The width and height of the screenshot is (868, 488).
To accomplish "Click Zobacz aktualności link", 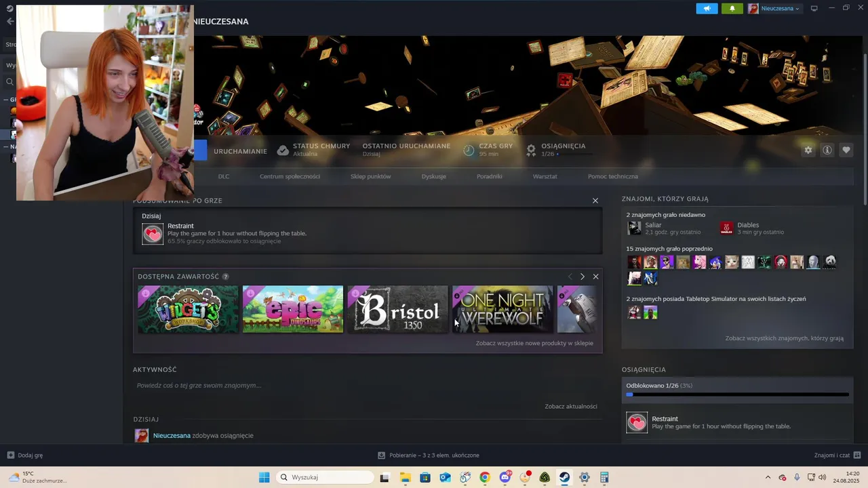I will [571, 406].
